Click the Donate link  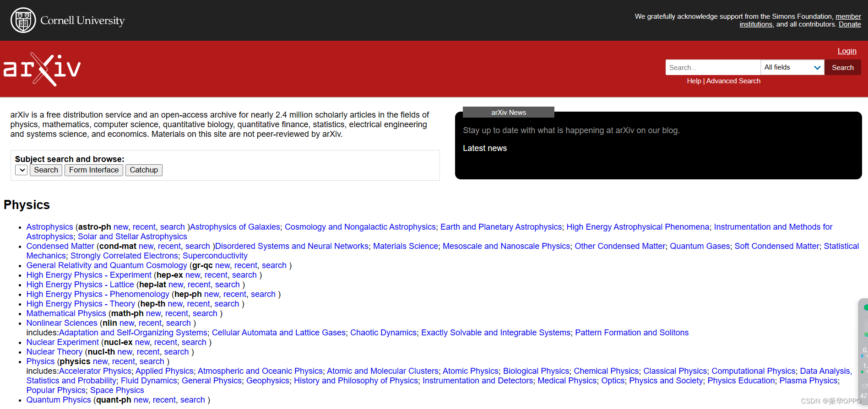pos(850,24)
